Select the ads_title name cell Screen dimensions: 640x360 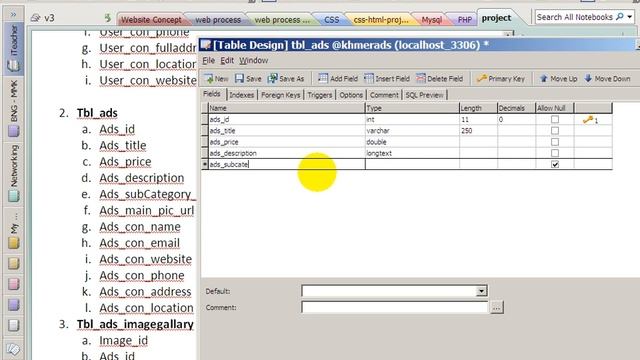[286, 131]
